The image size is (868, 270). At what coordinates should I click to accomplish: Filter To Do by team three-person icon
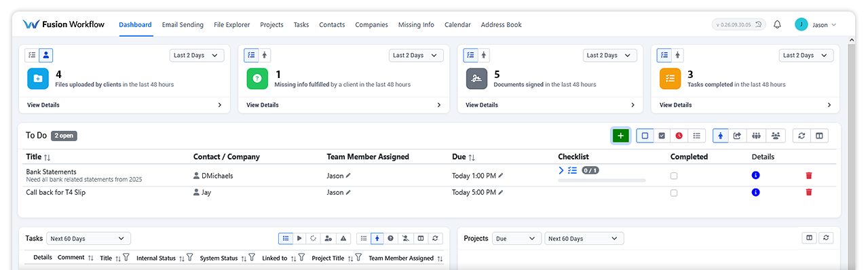756,136
